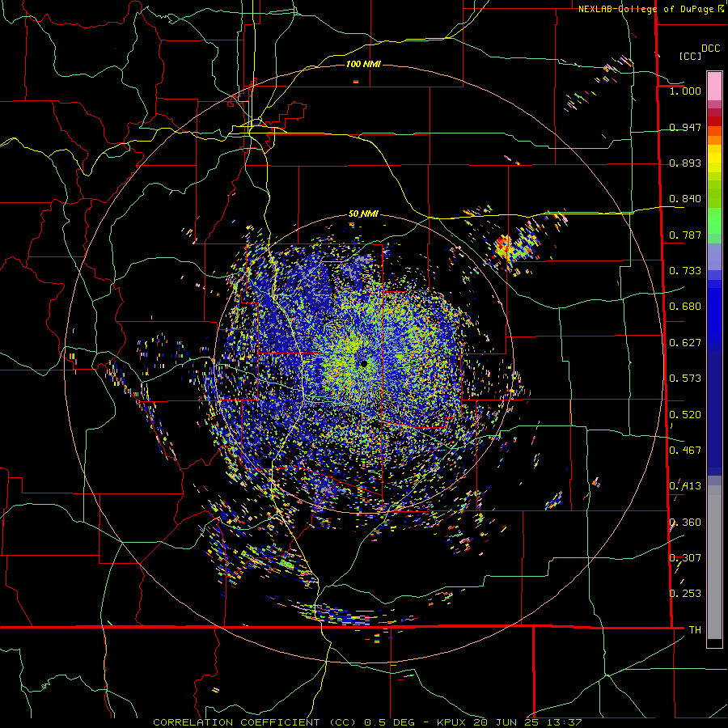Select the 0.840 color scale value
The height and width of the screenshot is (728, 728).
pyautogui.click(x=685, y=199)
